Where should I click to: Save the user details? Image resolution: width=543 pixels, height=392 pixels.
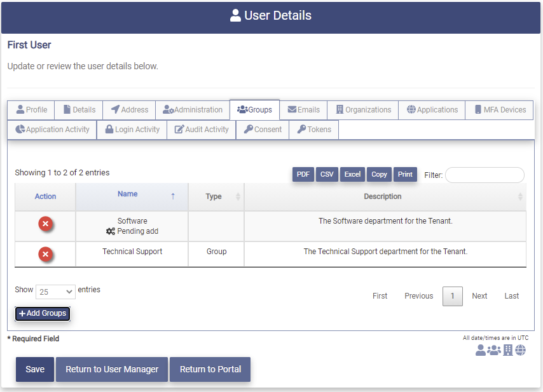(x=35, y=370)
